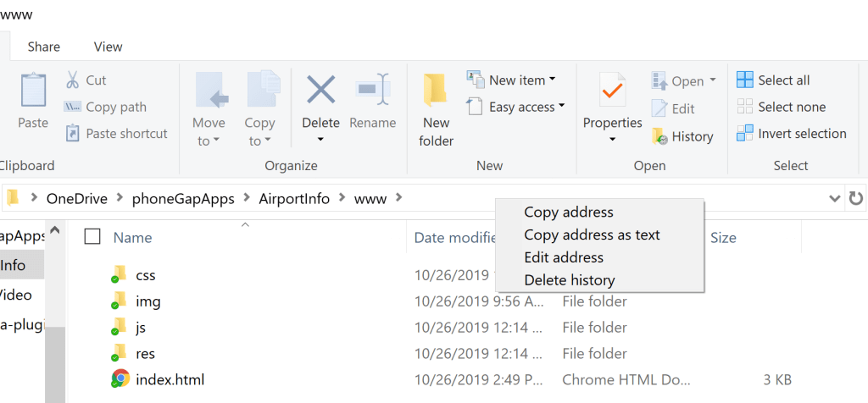Toggle the select-all checkbox beside Name
This screenshot has height=403, width=868.
(92, 237)
